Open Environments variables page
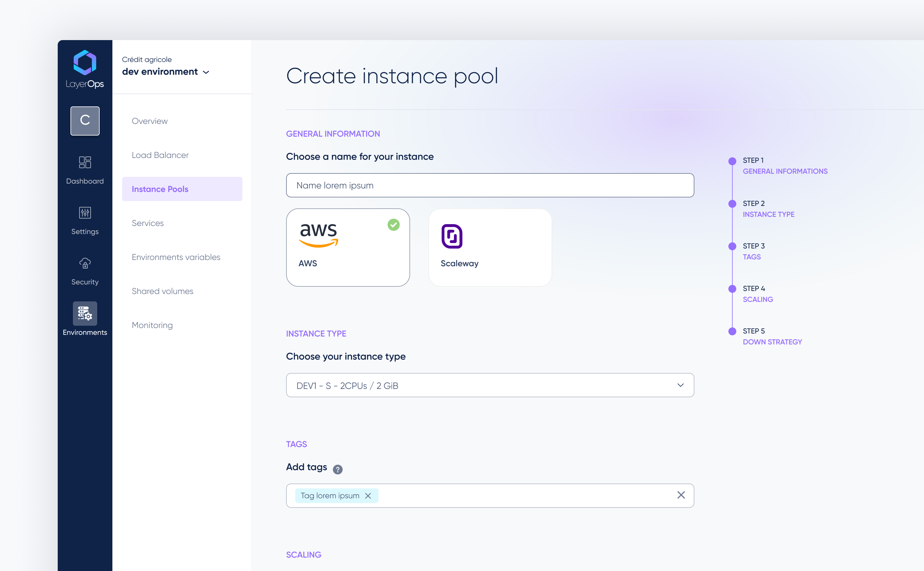Viewport: 924px width, 571px height. point(176,257)
